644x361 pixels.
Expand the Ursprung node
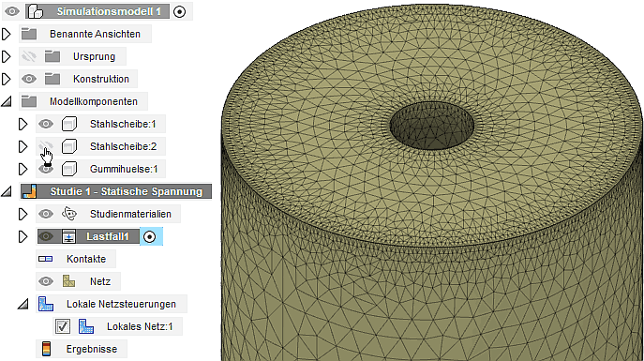point(6,56)
